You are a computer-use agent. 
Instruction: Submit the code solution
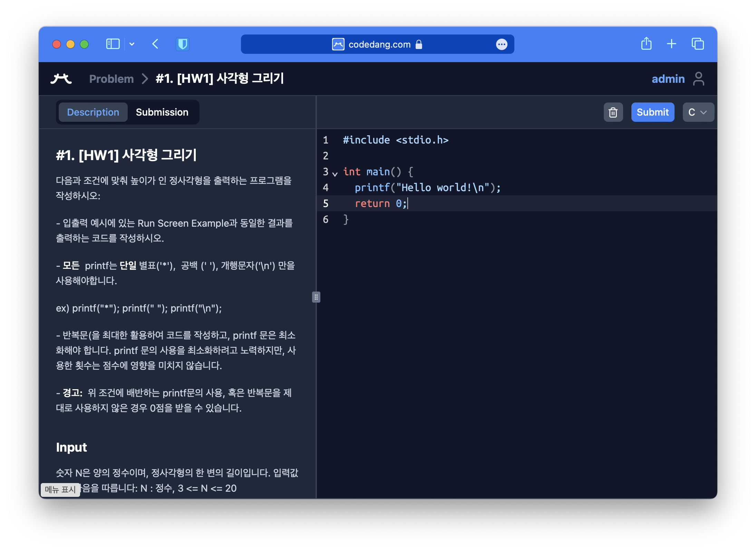[x=652, y=112]
